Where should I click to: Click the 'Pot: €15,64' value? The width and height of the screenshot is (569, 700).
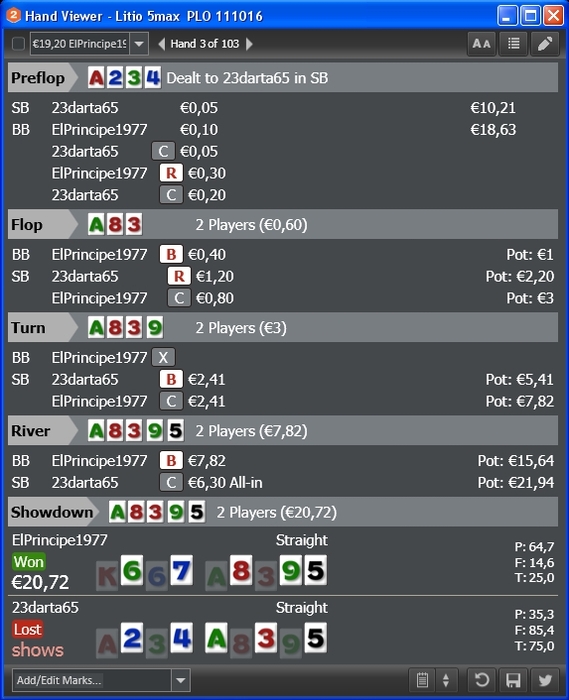[x=516, y=461]
